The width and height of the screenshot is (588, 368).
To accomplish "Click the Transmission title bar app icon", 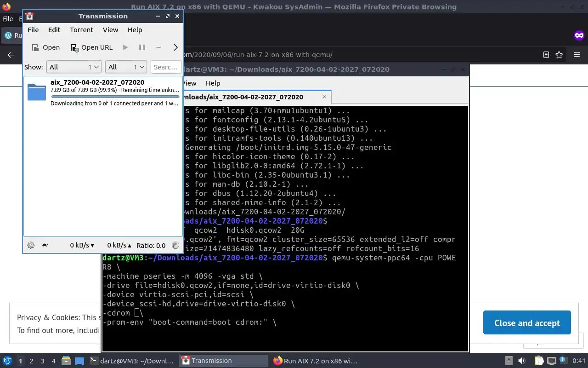I will [x=29, y=16].
